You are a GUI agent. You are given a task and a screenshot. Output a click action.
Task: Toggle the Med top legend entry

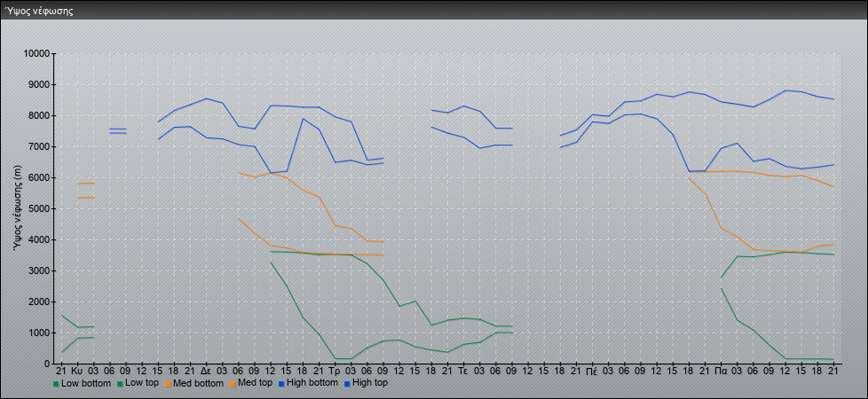point(251,383)
